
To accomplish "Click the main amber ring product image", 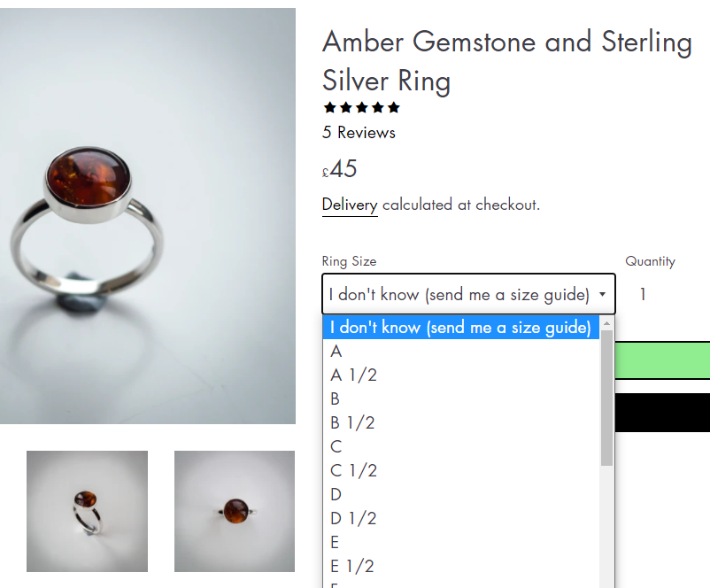I will pyautogui.click(x=147, y=216).
